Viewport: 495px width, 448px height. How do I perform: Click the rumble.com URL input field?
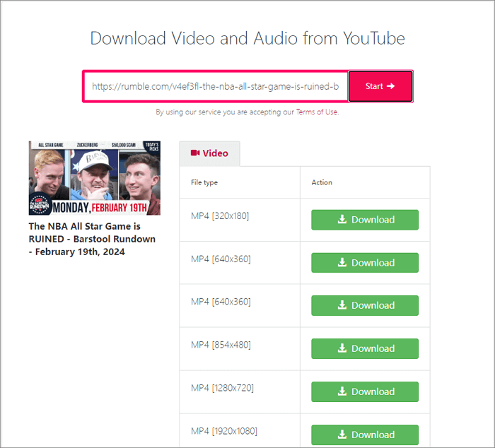tap(216, 86)
